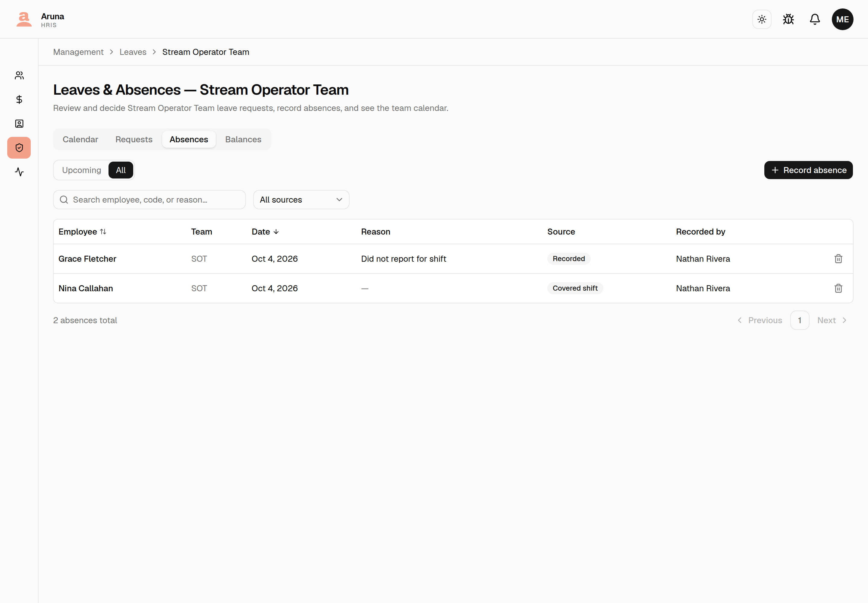Sort by Employee column arrows
Viewport: 868px width, 603px height.
pos(103,232)
